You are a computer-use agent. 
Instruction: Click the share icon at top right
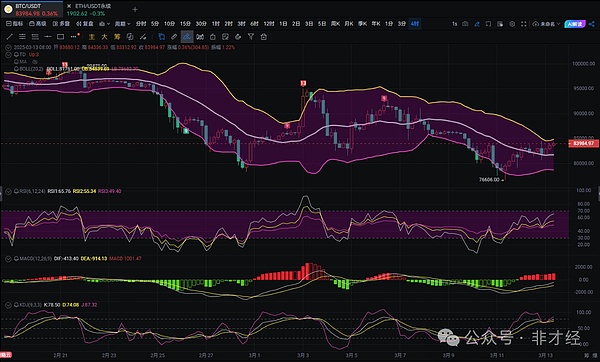(x=592, y=24)
